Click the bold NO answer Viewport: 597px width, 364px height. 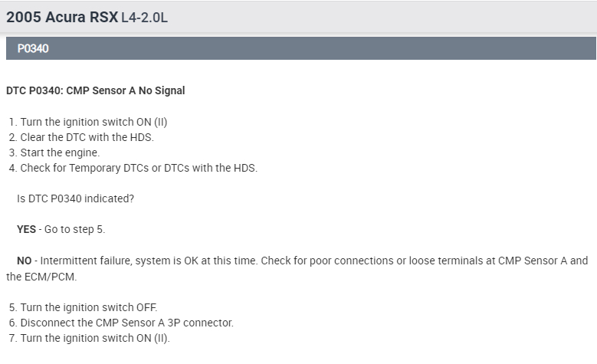coord(24,261)
